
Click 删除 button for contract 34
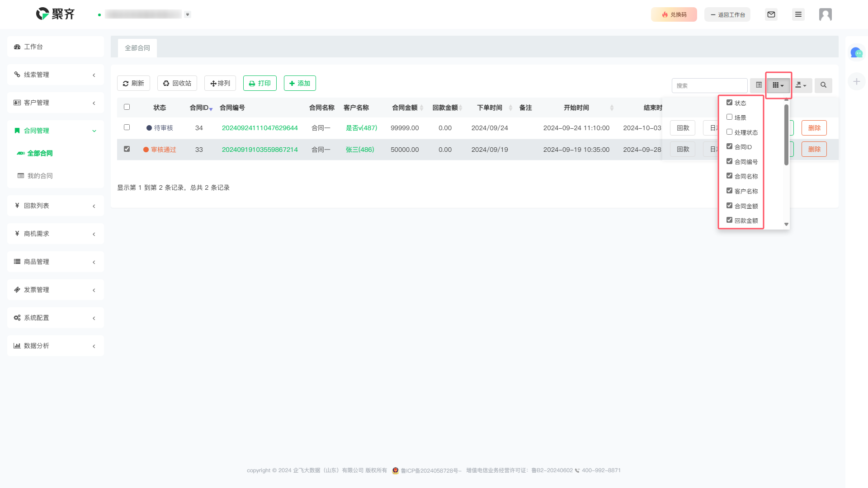(x=814, y=128)
